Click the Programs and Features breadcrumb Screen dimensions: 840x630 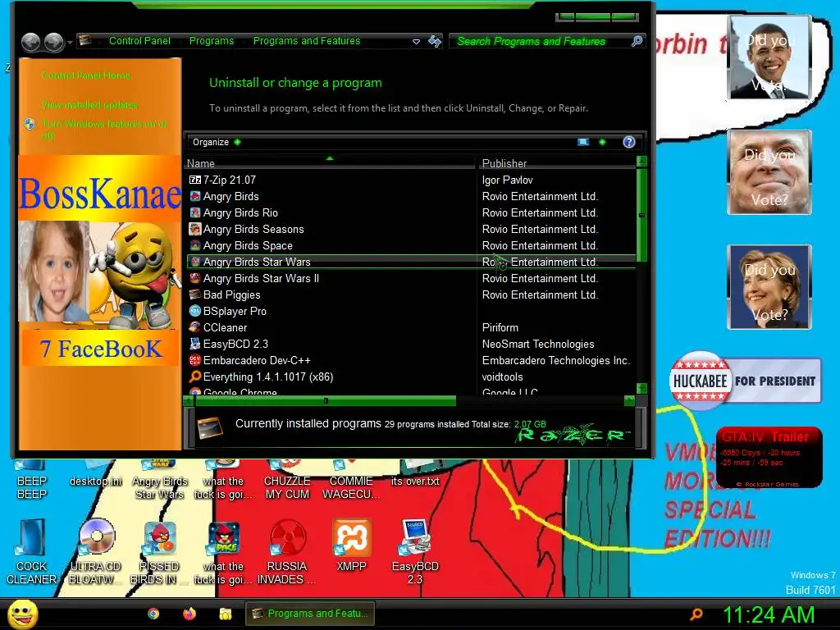[307, 41]
